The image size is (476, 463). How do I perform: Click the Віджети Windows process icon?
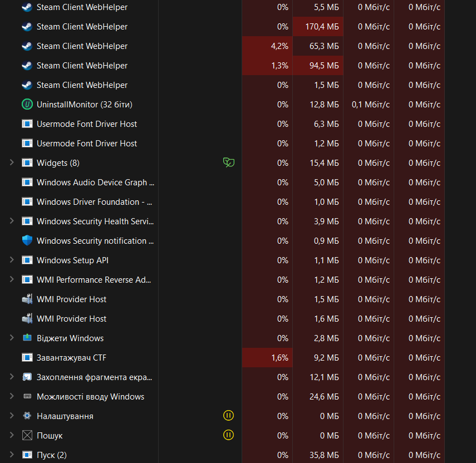[x=27, y=338]
